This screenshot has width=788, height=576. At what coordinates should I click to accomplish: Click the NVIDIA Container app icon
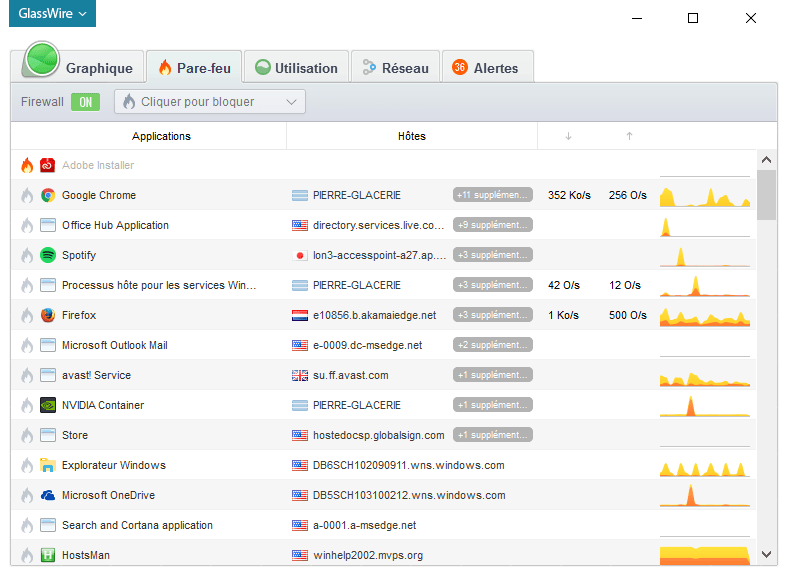pos(48,405)
